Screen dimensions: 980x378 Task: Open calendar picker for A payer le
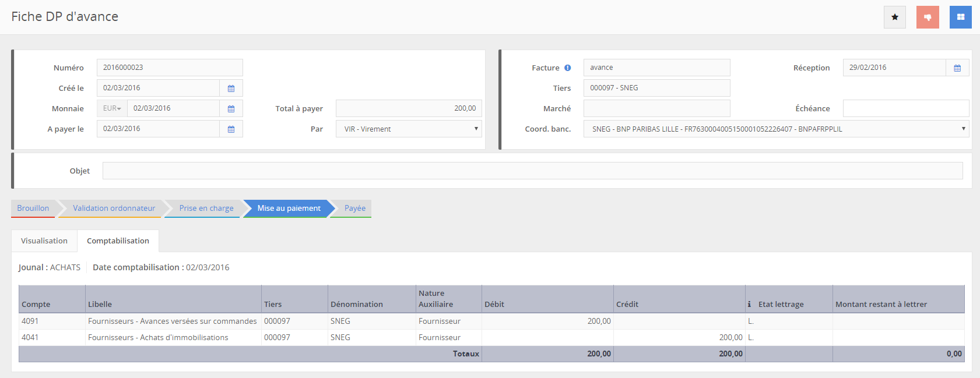231,129
